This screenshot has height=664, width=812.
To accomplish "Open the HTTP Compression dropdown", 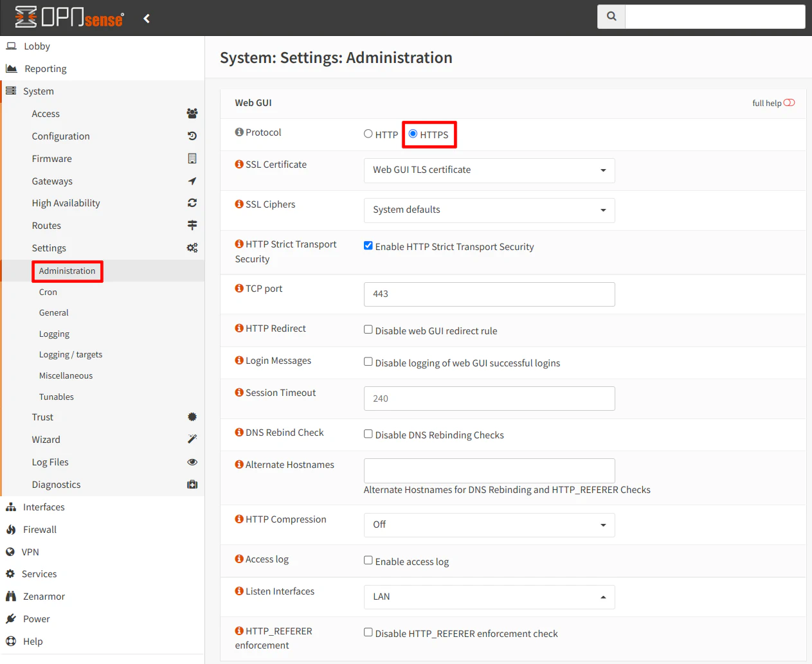I will point(489,525).
